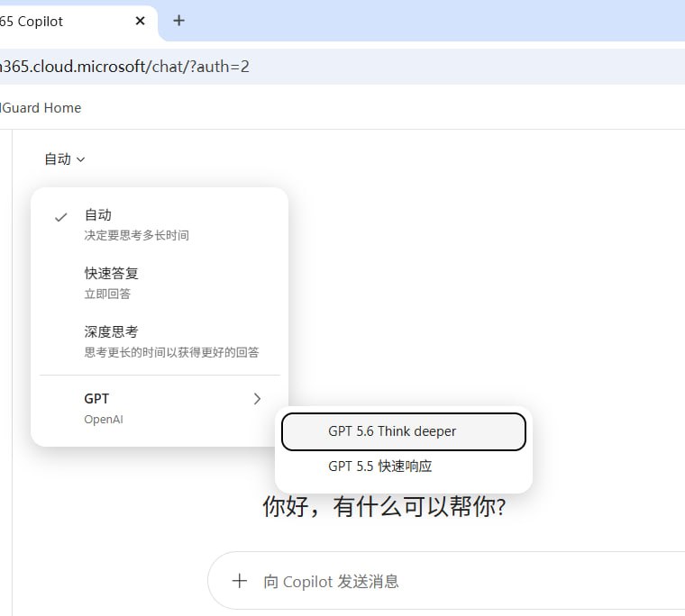Close the 365 Copilot browser tab
685x616 pixels.
(140, 21)
